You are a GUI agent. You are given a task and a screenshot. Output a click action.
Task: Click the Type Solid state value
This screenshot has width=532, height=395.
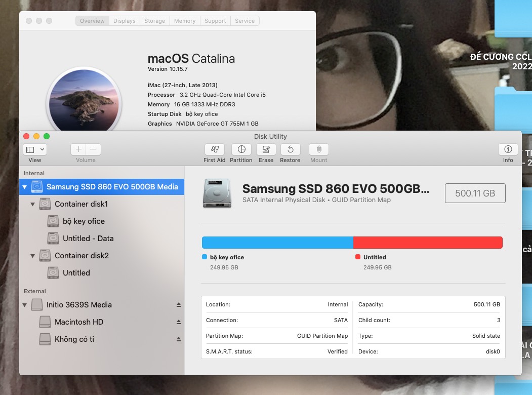(486, 336)
